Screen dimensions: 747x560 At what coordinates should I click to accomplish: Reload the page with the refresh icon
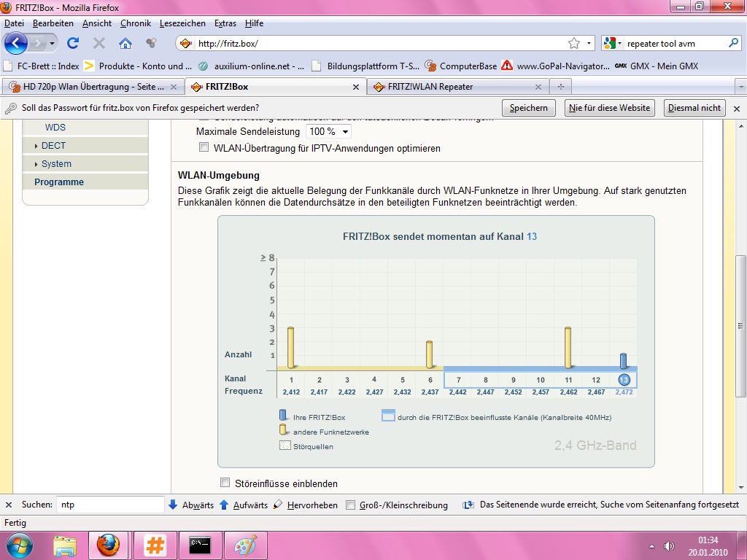(73, 43)
